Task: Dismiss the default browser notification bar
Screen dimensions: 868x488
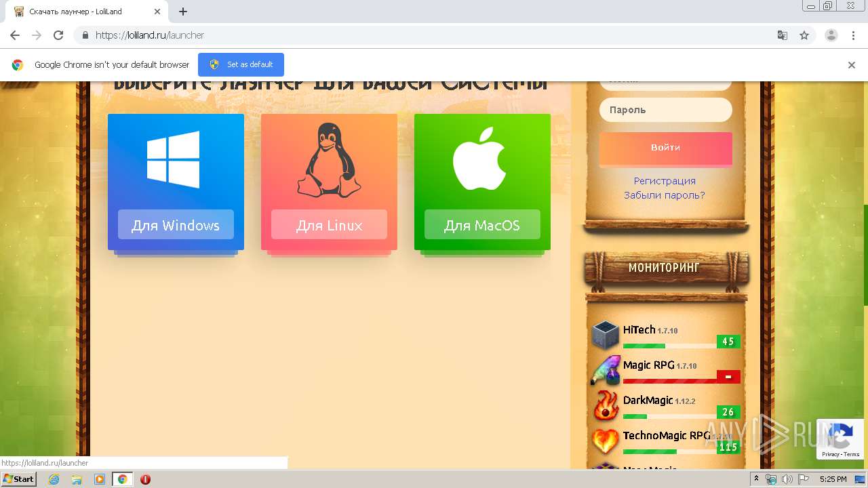Action: 852,65
